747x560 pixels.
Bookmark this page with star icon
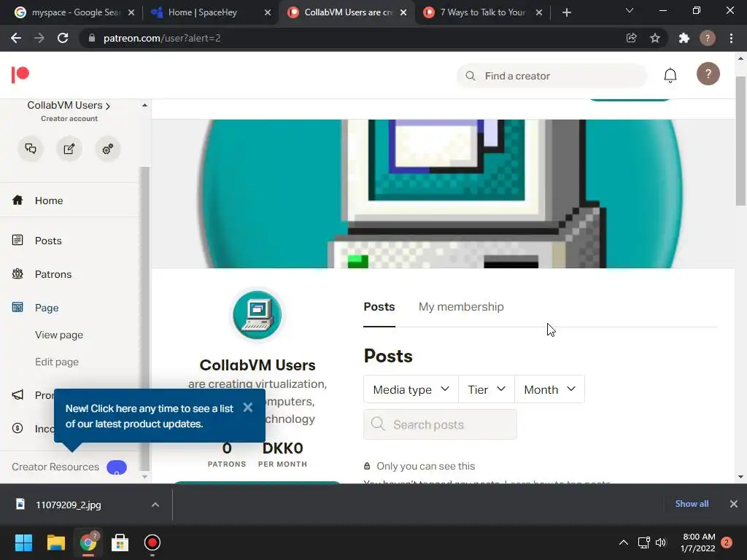pos(655,38)
